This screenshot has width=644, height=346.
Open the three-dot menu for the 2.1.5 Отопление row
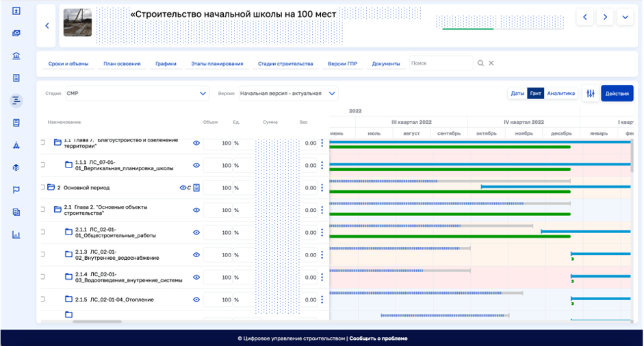pyautogui.click(x=322, y=300)
